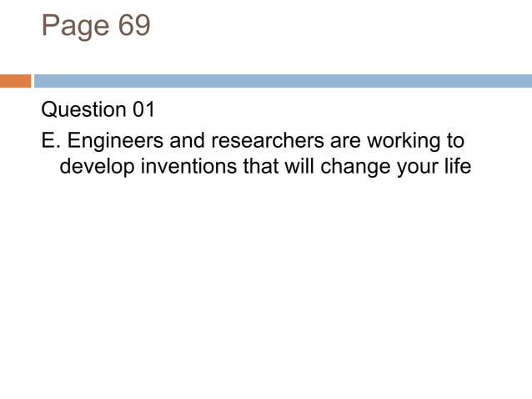Click the word 'change' in the sentence
532x399 pixels.
(355, 167)
